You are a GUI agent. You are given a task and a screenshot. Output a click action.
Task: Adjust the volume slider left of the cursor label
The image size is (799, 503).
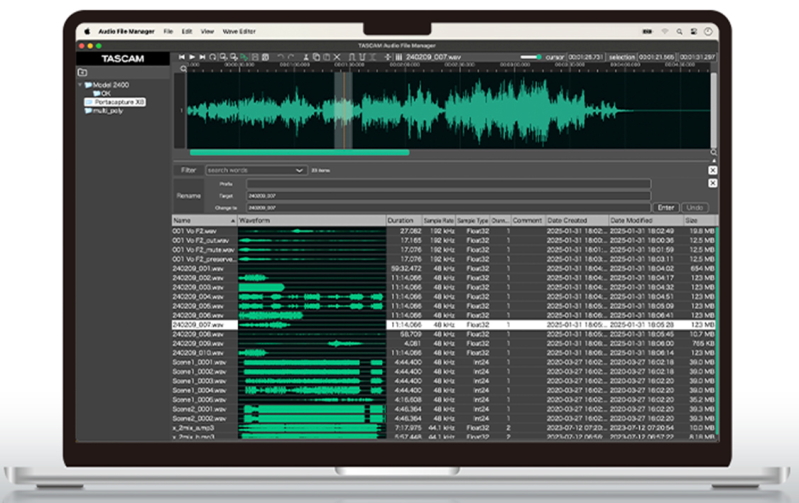tap(530, 57)
